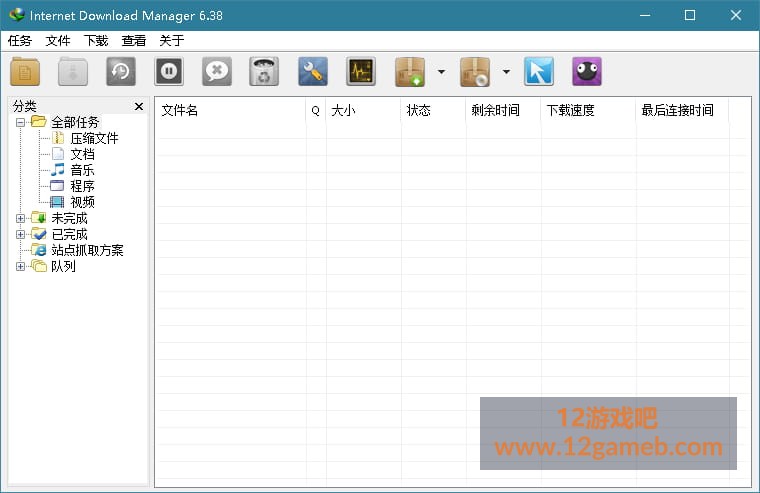The image size is (760, 493).
Task: Click the blue cursor arrow icon
Action: (538, 72)
